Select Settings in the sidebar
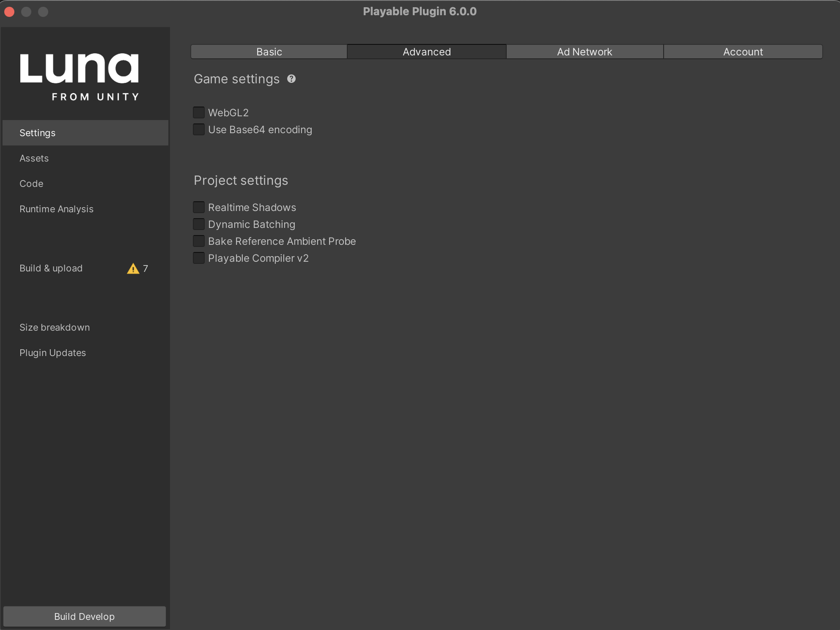840x630 pixels. click(85, 133)
